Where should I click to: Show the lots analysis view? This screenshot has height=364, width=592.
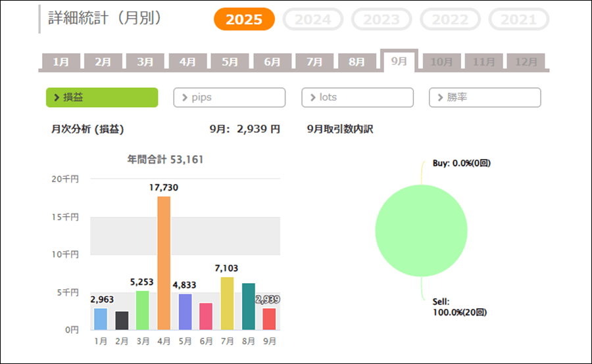tap(357, 97)
